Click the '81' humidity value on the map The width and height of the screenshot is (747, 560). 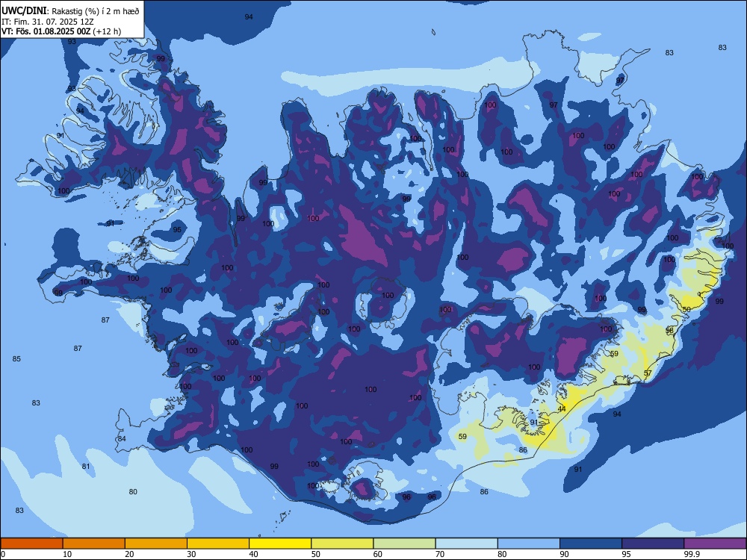click(86, 466)
